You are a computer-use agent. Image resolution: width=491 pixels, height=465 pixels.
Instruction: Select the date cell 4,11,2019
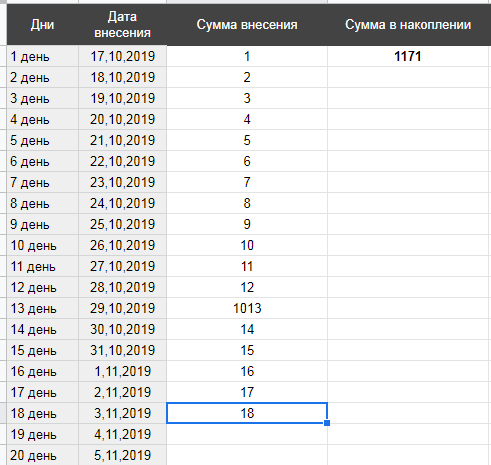click(x=122, y=434)
